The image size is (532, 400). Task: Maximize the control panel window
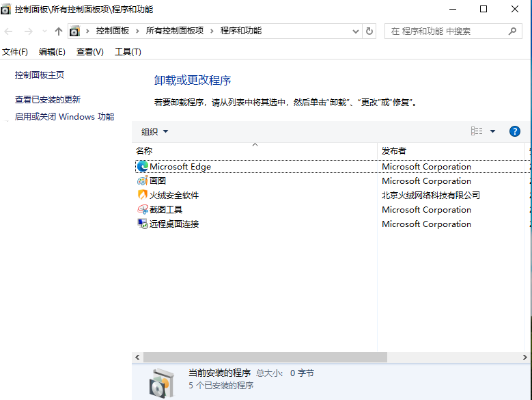[x=484, y=9]
